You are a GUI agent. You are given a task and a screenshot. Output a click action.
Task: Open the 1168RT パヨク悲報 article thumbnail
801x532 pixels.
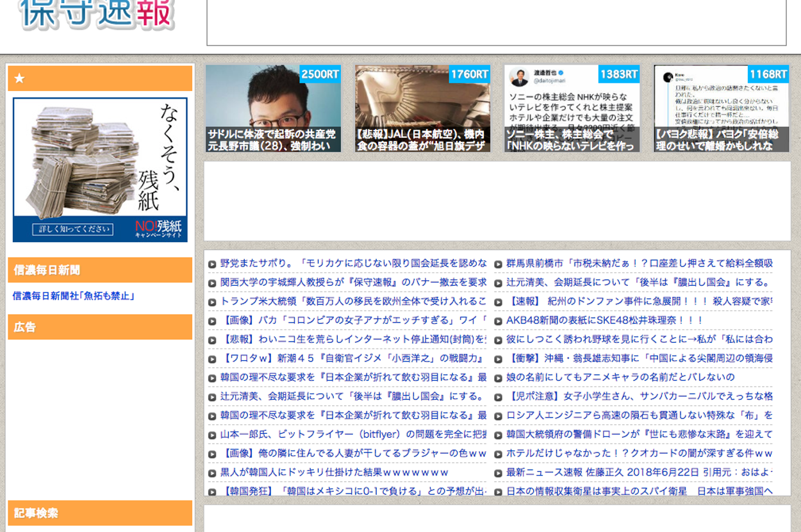click(x=721, y=108)
